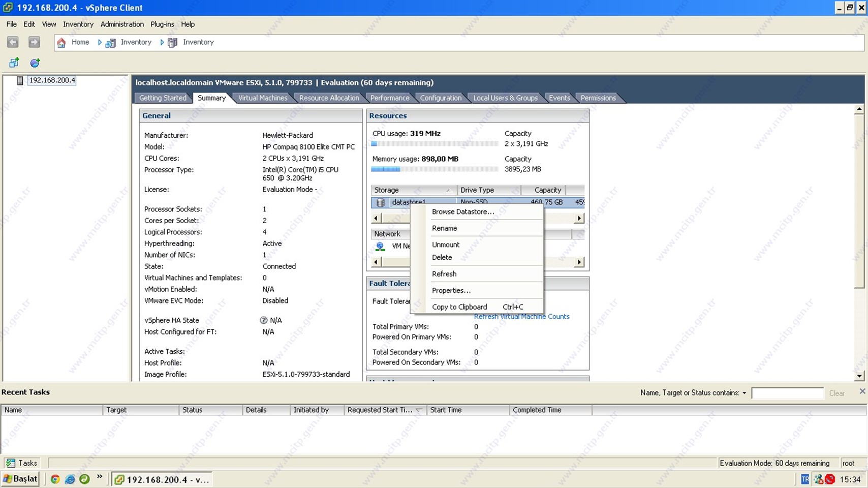Click the second Inventory breadcrumb icon
The image size is (868, 488).
[x=173, y=43]
